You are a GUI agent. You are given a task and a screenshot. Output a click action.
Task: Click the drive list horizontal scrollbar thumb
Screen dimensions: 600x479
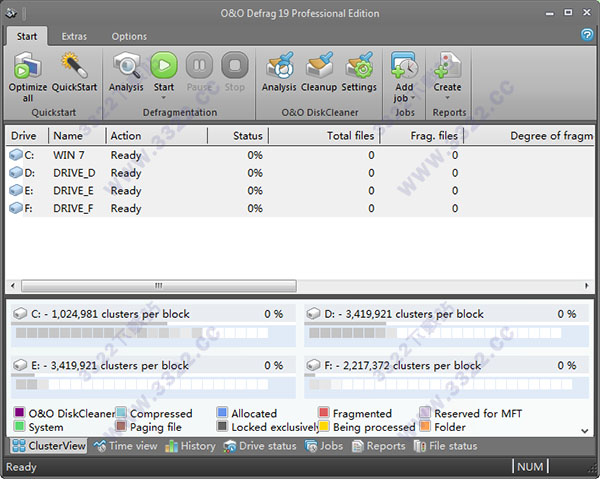pos(159,285)
